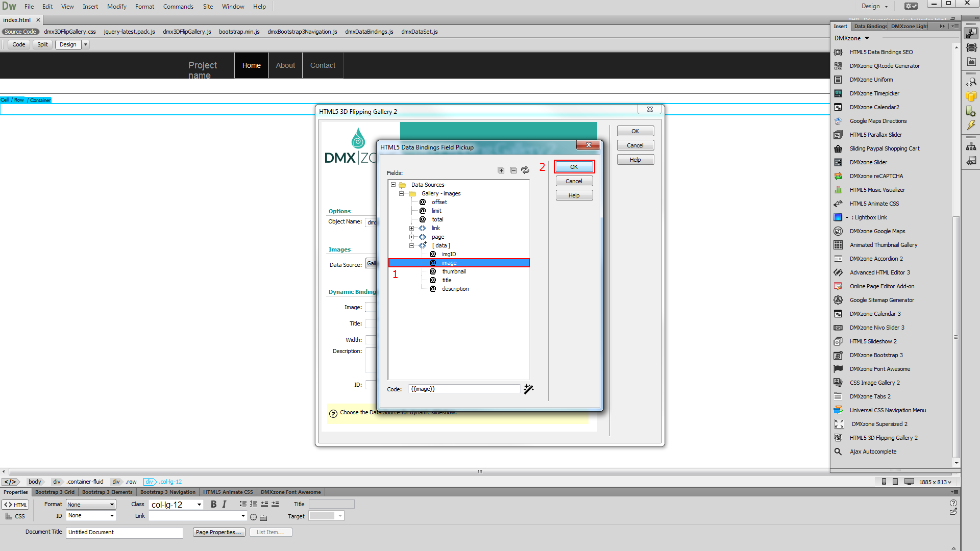This screenshot has height=551, width=980.
Task: Select the offset field
Action: (x=439, y=202)
